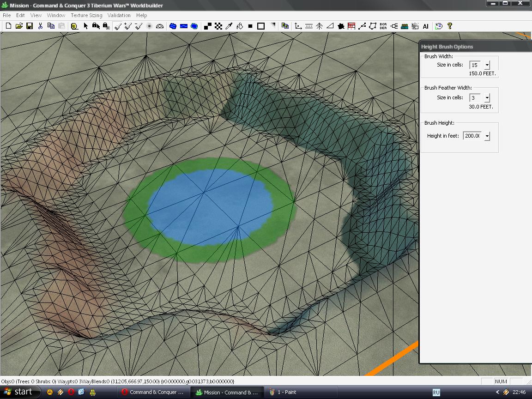Pick the eyedropper tool
Screen dimensions: 532x399
(x=229, y=26)
